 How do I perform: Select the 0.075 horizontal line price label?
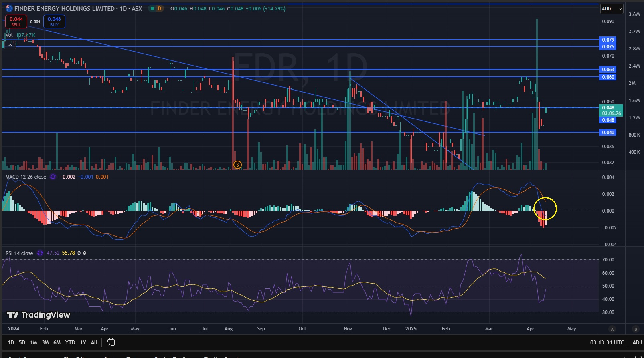click(608, 46)
